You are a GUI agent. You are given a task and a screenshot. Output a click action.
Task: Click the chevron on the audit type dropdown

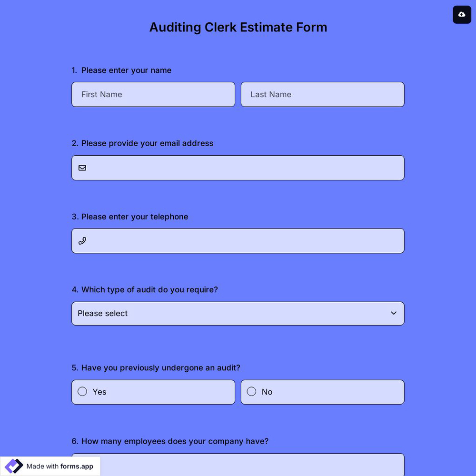pos(394,313)
